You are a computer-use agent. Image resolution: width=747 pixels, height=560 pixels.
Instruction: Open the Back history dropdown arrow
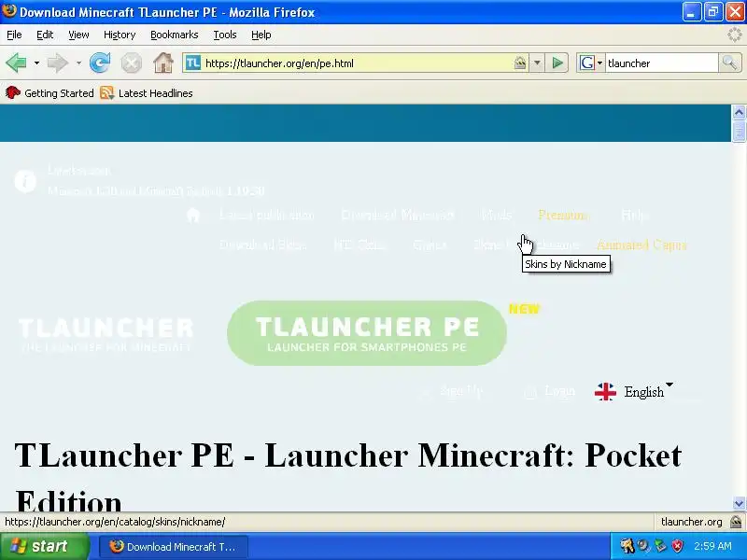point(36,63)
